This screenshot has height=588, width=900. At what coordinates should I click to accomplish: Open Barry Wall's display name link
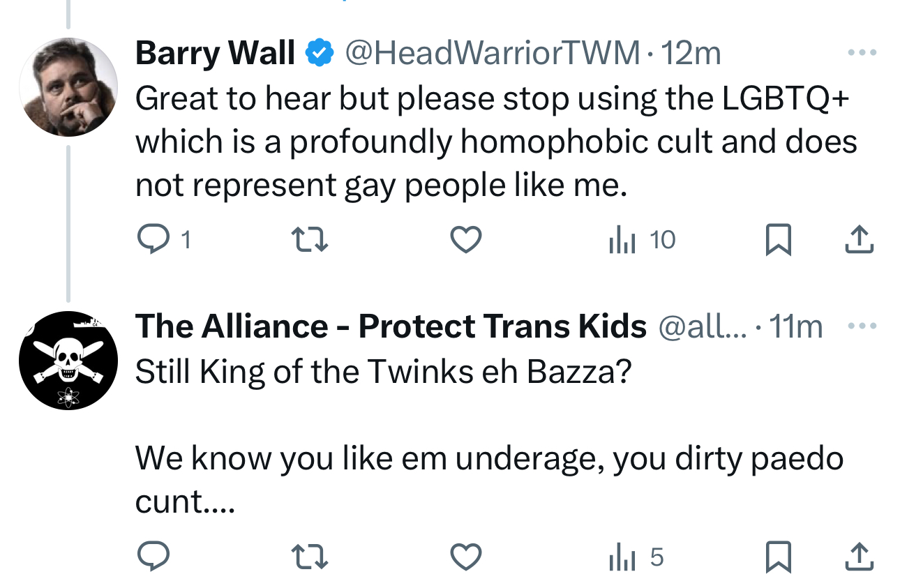pos(215,53)
